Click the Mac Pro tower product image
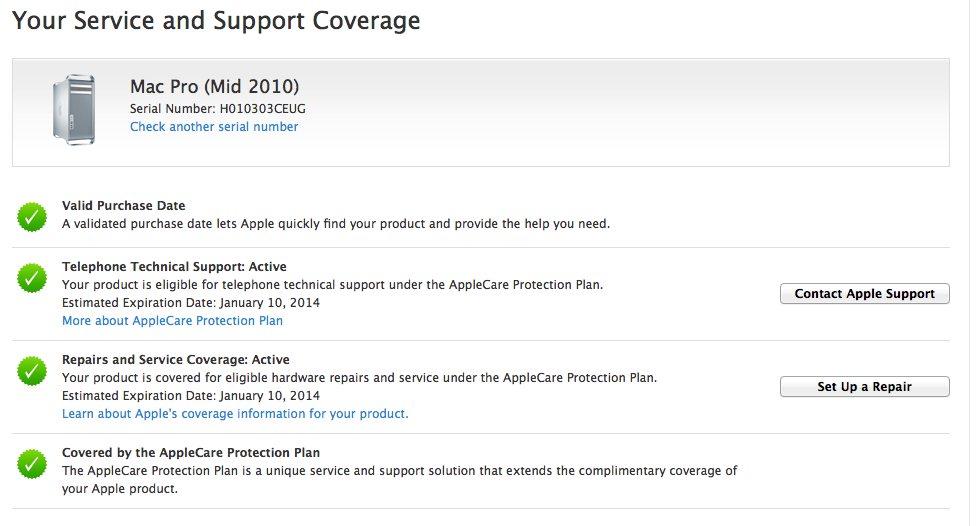Screen dimensions: 979x526 [74, 110]
